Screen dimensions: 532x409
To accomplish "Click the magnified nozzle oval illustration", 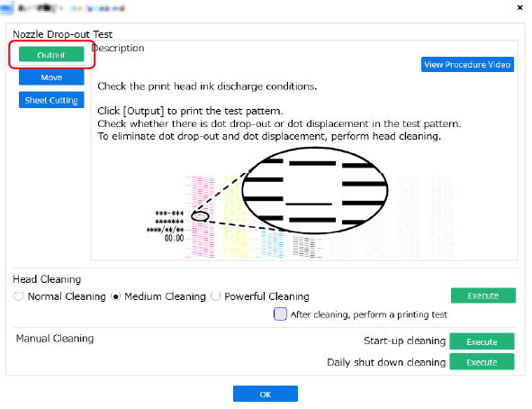I will tap(315, 190).
